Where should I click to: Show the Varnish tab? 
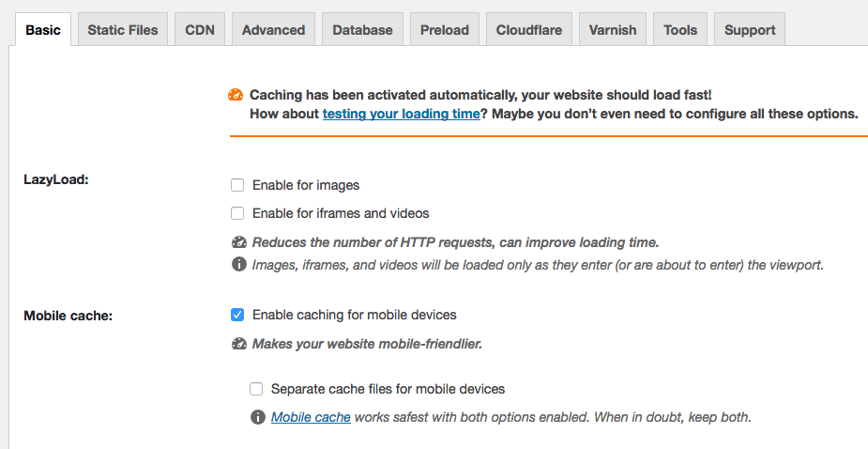click(x=613, y=30)
